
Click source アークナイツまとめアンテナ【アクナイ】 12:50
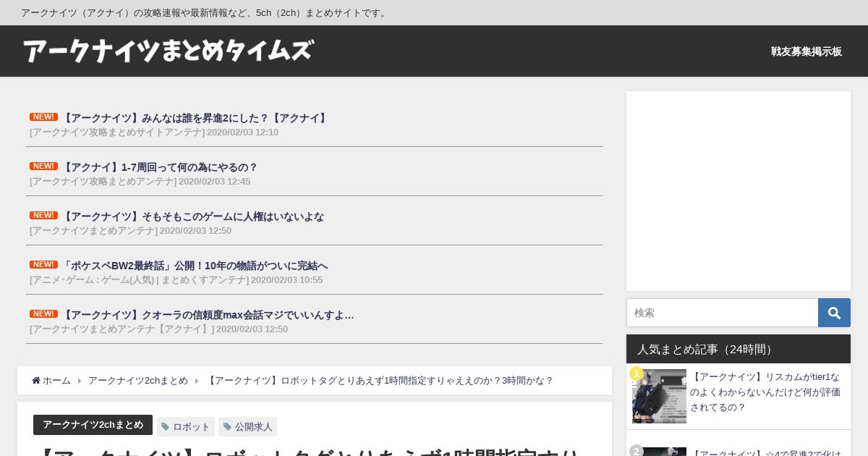pos(158,329)
